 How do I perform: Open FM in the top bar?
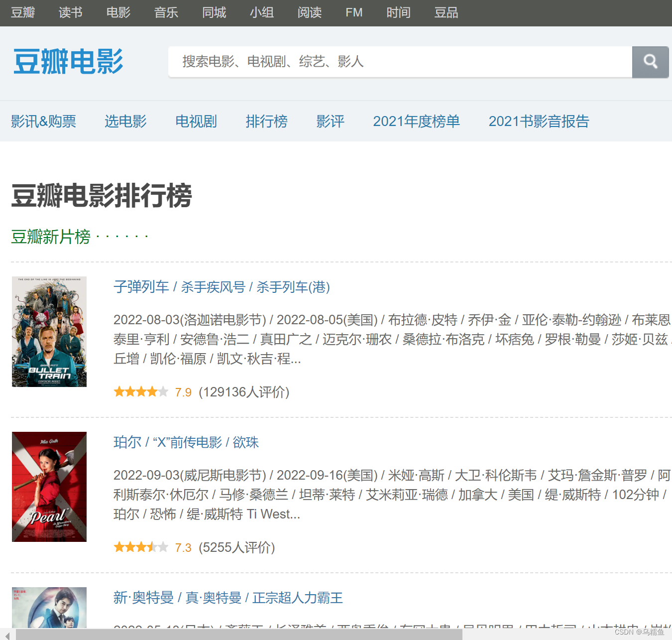pos(354,12)
